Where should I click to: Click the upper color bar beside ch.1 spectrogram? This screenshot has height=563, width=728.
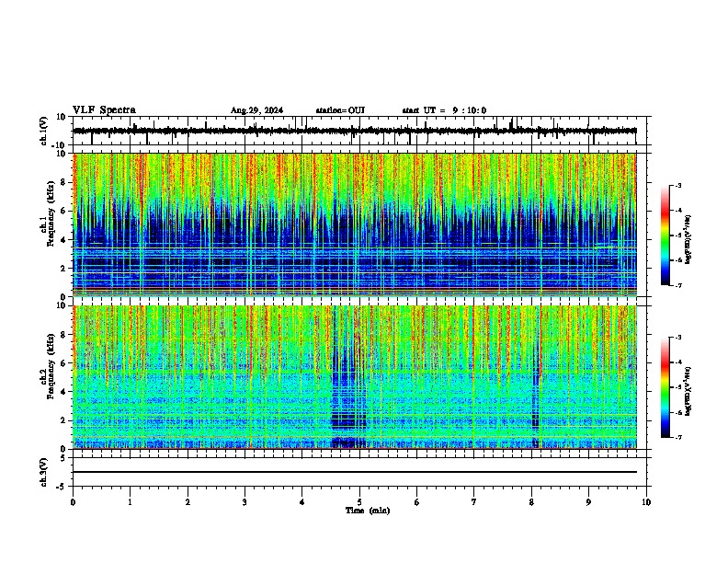tap(665, 236)
